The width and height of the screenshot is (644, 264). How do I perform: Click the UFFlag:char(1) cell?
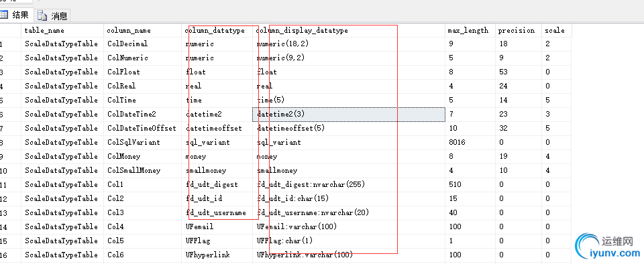(349, 241)
